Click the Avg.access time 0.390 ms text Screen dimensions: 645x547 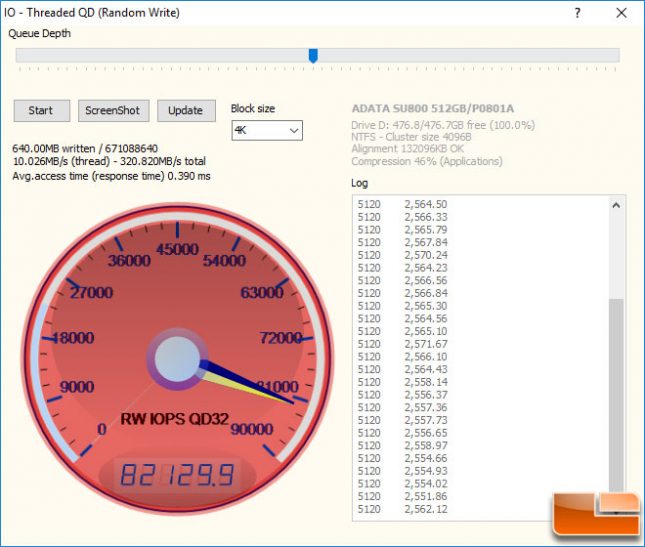coord(111,176)
